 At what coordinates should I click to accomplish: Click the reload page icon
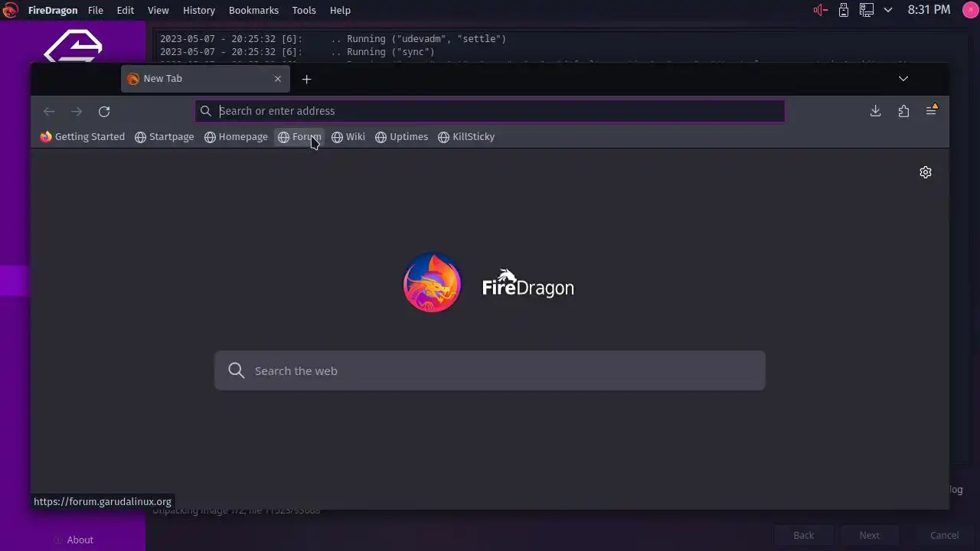click(104, 111)
